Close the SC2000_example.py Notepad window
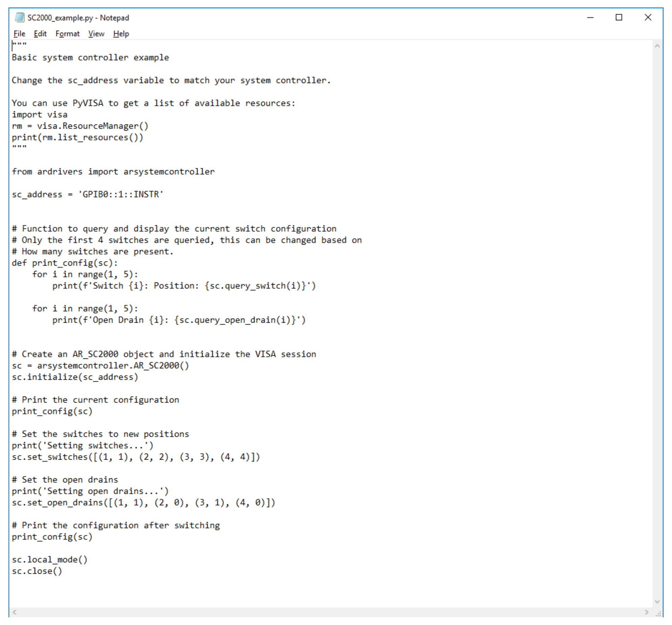 [x=648, y=17]
